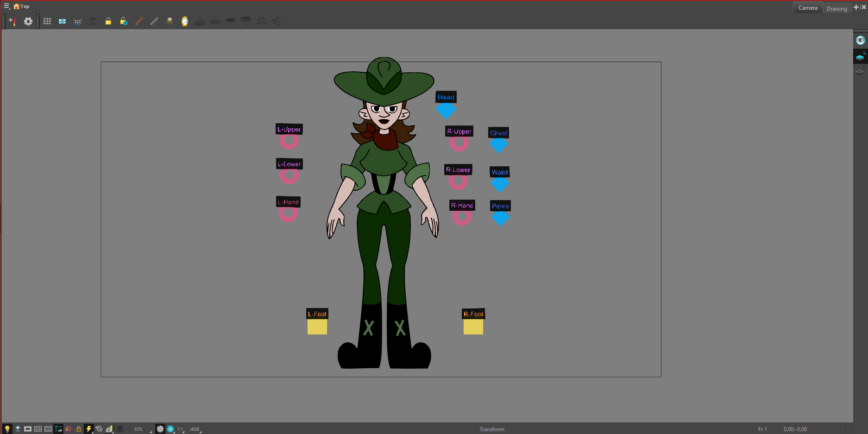
Task: Toggle the spotlight lamp icon
Action: click(170, 21)
